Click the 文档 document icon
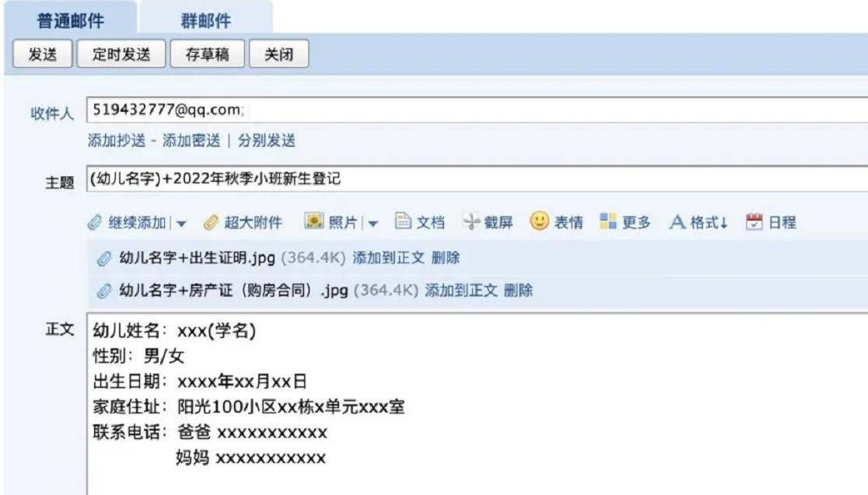The image size is (868, 495). click(x=403, y=221)
